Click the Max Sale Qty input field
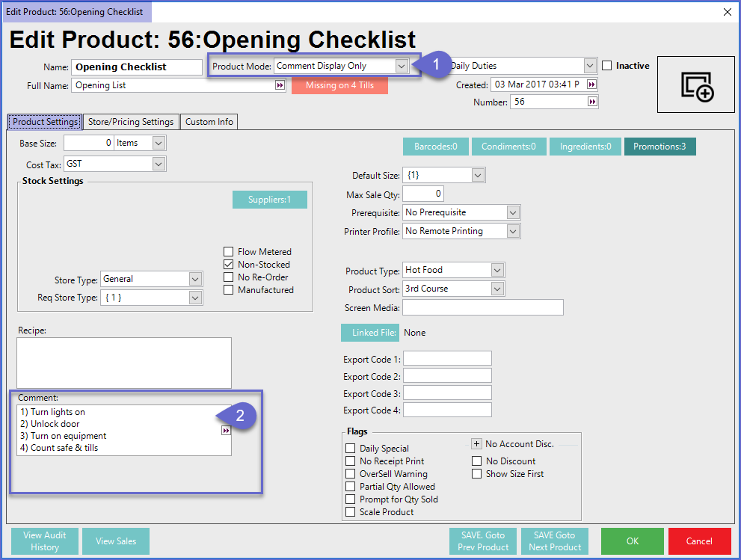 [x=423, y=194]
